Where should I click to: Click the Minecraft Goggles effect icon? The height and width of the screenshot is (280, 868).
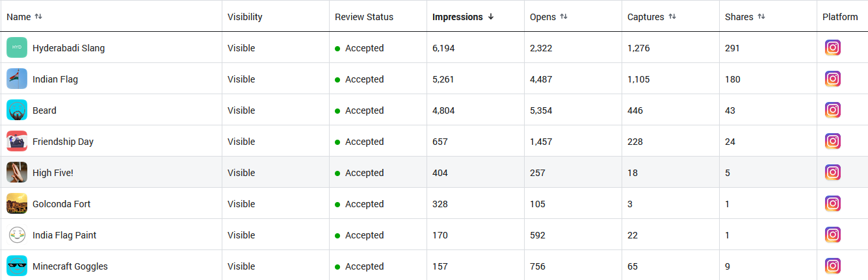[x=17, y=266]
